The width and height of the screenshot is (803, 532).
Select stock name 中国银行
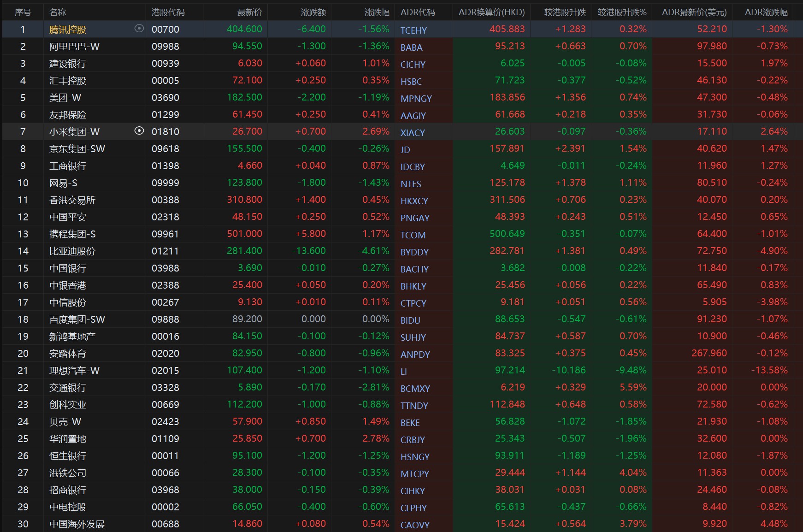pyautogui.click(x=68, y=268)
